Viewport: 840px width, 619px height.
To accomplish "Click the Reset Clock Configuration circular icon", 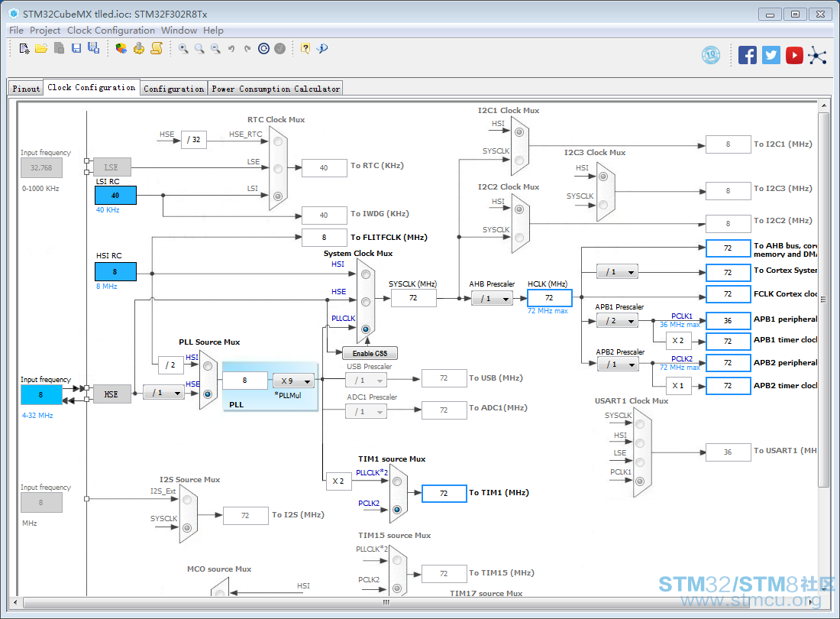I will 263,49.
